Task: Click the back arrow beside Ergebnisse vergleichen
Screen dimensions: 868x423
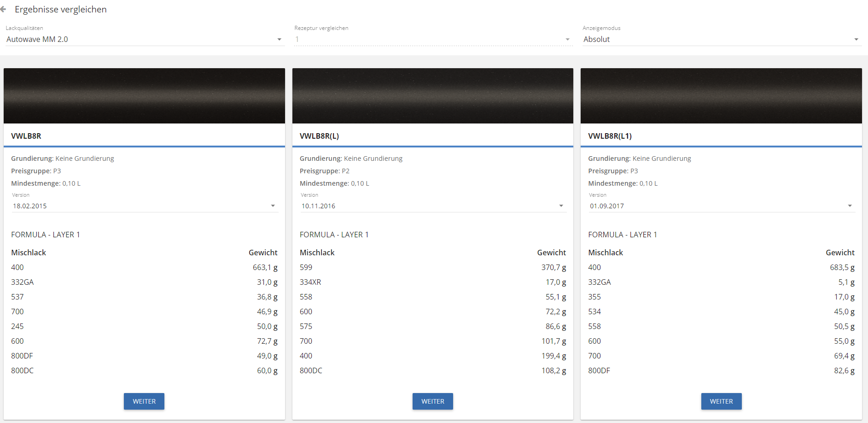Action: click(x=3, y=9)
